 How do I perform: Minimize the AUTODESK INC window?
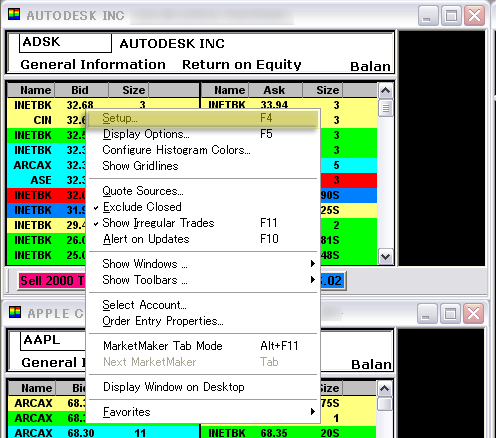(x=428, y=15)
